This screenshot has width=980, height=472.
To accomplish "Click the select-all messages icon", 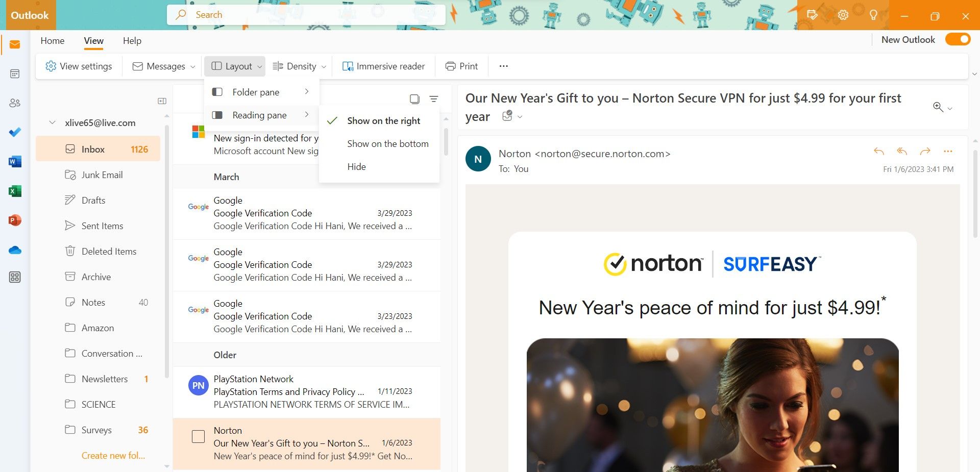I will click(x=414, y=99).
